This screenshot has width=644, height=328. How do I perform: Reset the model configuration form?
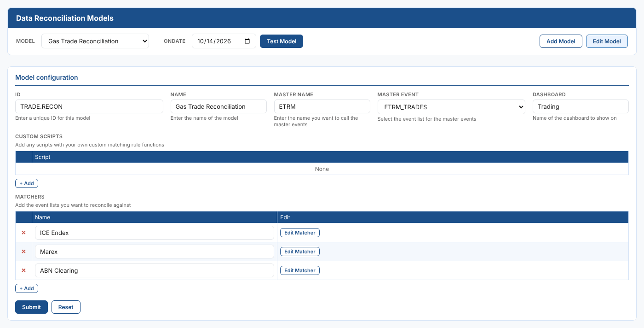click(66, 307)
